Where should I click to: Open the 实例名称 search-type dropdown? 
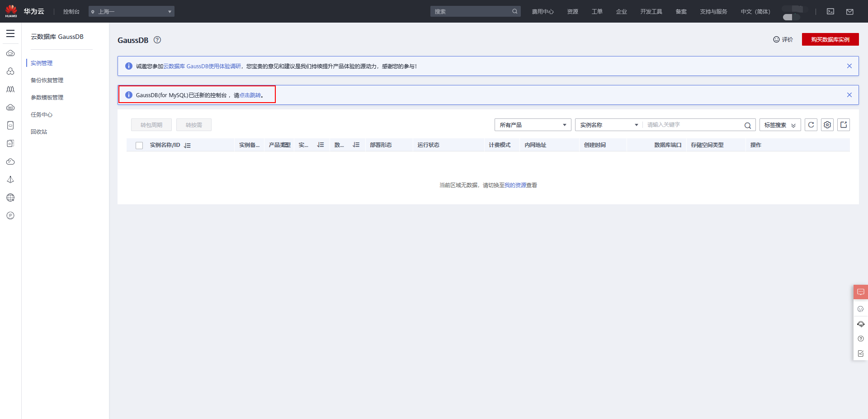coord(609,125)
